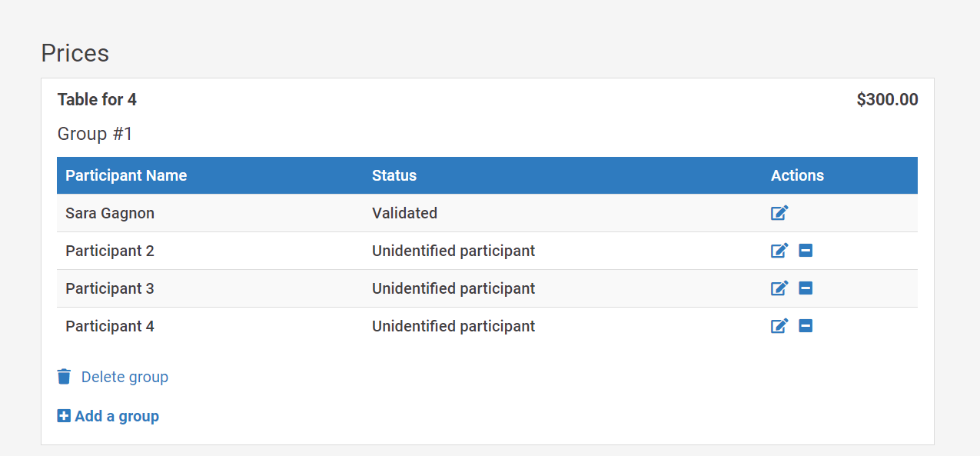Image resolution: width=980 pixels, height=456 pixels.
Task: Click the edit icon for Participant 2
Action: click(779, 251)
